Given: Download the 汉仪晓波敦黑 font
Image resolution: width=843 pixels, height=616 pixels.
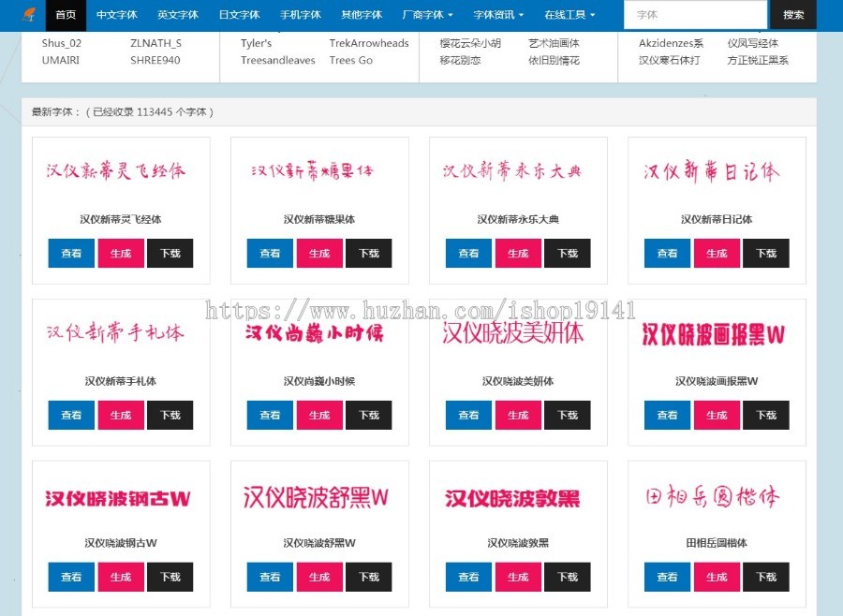Looking at the screenshot, I should tap(568, 577).
